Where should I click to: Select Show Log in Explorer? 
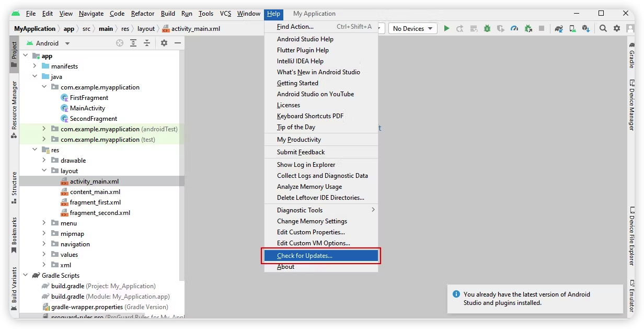click(x=321, y=165)
